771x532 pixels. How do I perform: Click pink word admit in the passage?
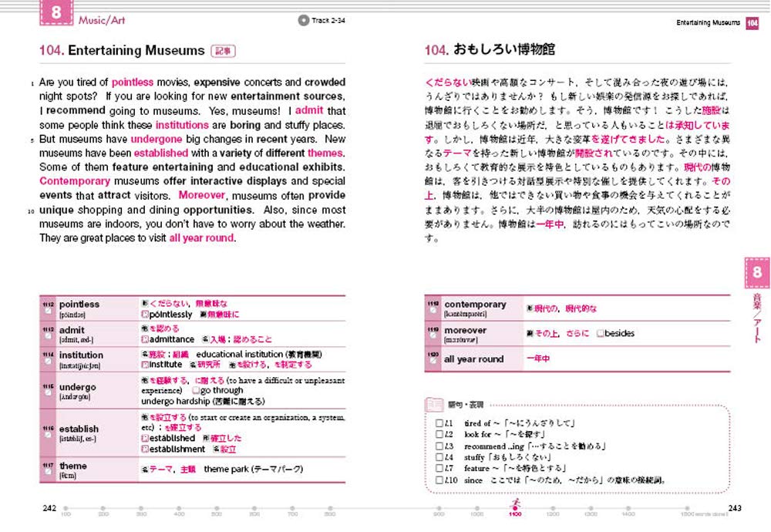309,110
